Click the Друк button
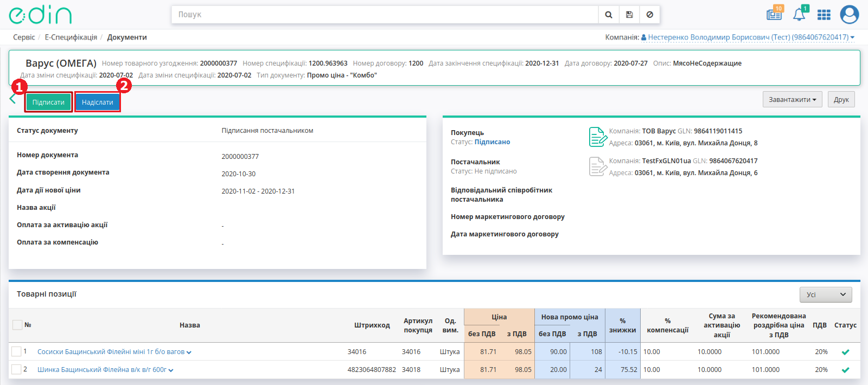This screenshot has height=385, width=868. pos(841,99)
